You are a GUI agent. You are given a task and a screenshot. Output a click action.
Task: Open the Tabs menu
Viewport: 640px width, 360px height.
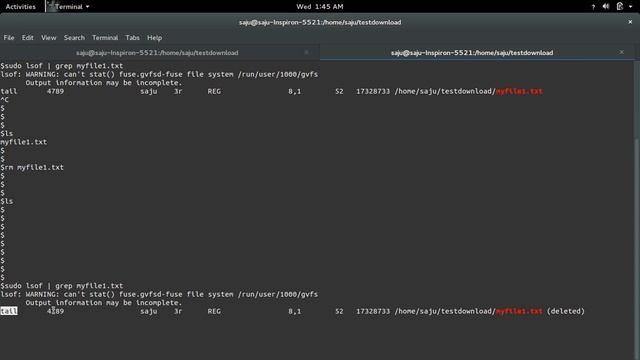click(x=132, y=38)
